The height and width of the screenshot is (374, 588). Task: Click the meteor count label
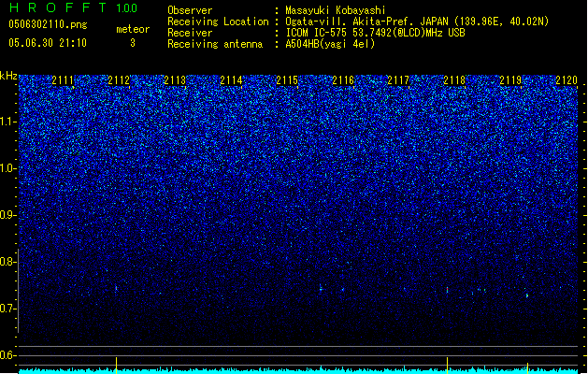click(x=133, y=29)
